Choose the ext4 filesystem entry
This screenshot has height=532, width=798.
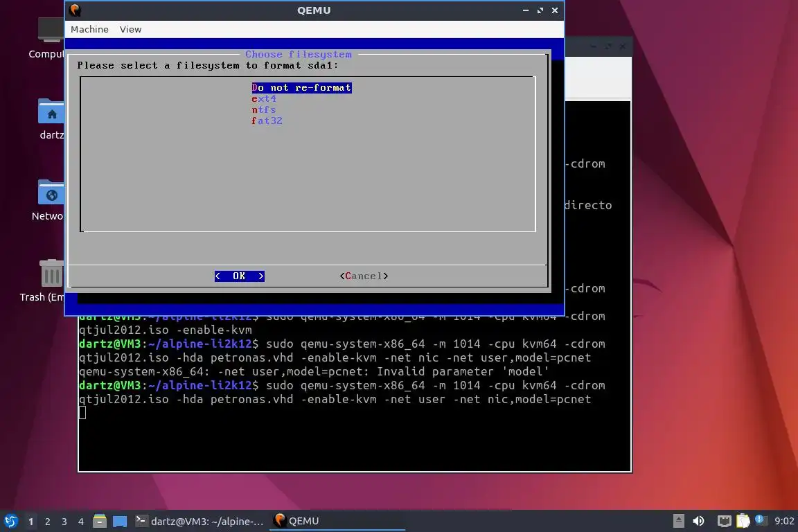pyautogui.click(x=264, y=99)
